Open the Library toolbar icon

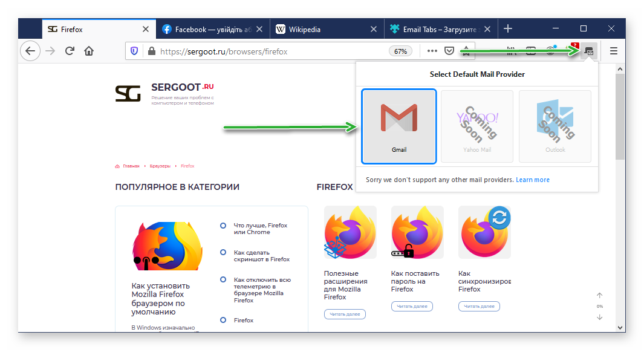tap(512, 51)
